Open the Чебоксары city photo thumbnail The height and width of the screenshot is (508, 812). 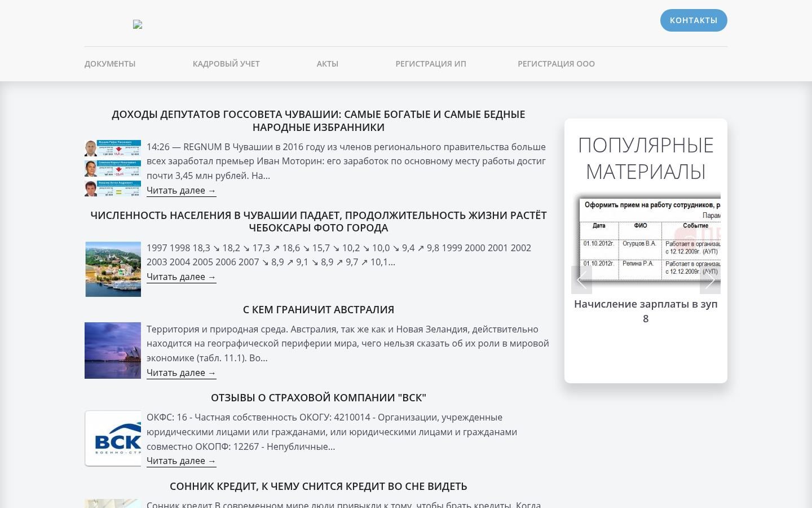(113, 269)
